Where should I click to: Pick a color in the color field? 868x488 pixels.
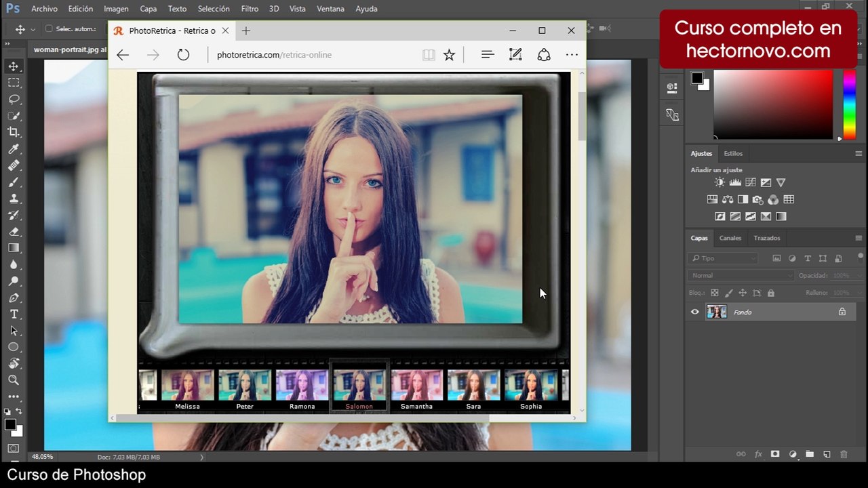click(772, 104)
